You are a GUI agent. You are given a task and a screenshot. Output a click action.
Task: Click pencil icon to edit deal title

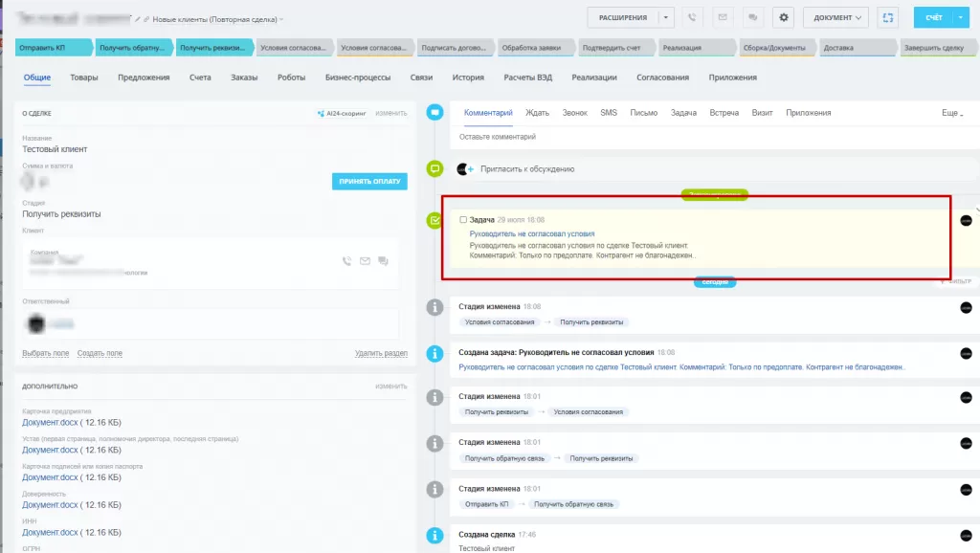tap(137, 19)
